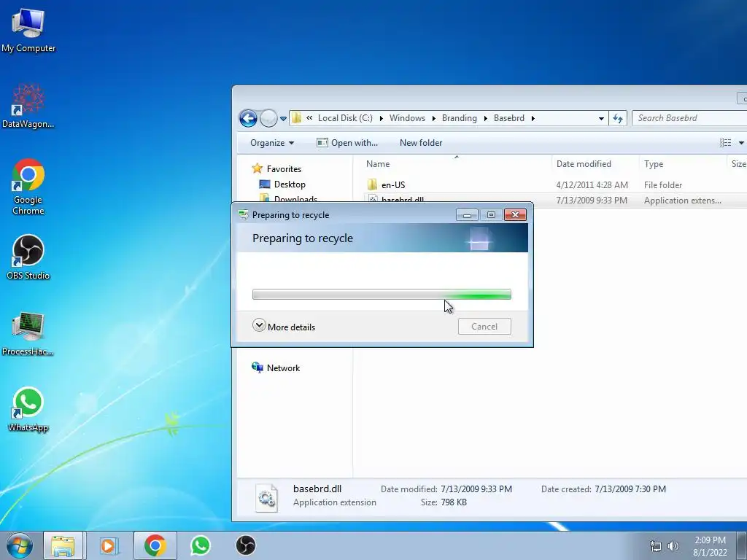Select the basebrd.dll file row
747x560 pixels.
click(x=554, y=200)
